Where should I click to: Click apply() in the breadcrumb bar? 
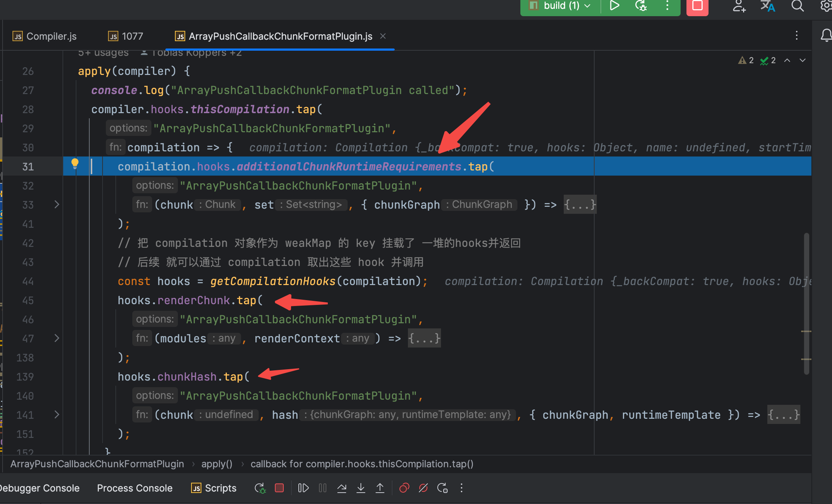tap(217, 464)
